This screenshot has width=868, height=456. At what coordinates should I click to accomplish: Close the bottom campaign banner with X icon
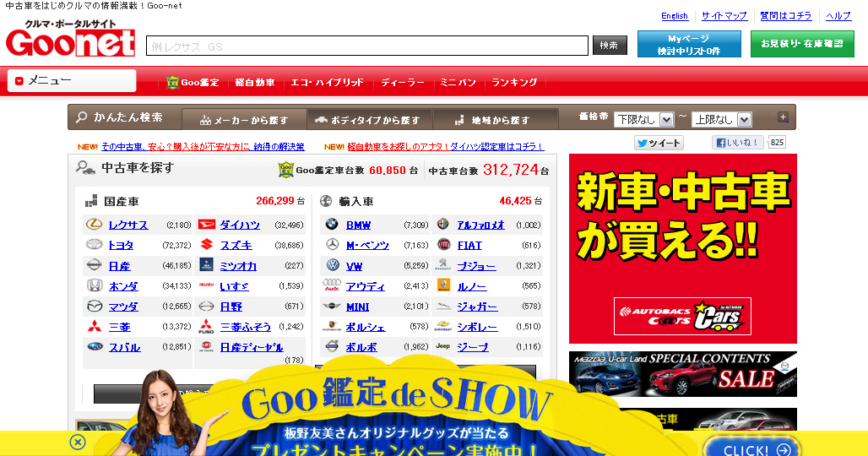(x=78, y=442)
